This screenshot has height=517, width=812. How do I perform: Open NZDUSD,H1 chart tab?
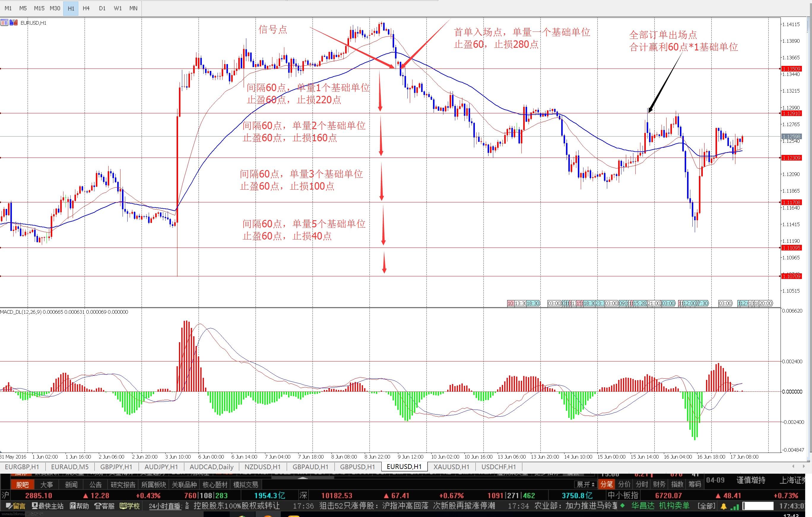[263, 467]
